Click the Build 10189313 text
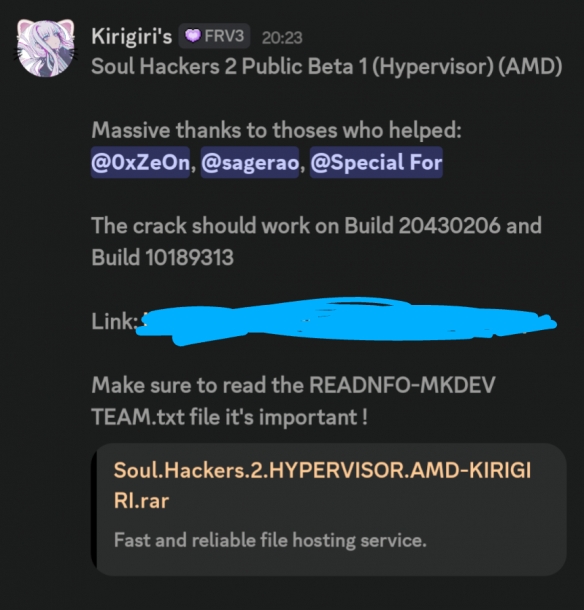 click(162, 257)
